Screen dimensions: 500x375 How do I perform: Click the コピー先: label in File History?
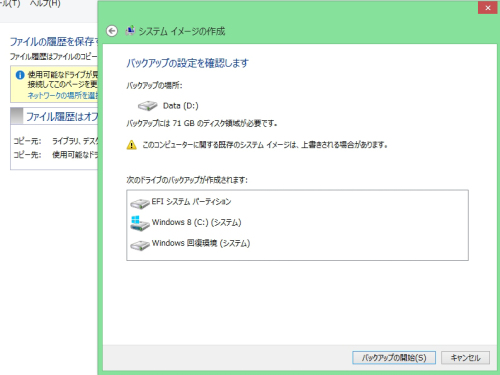coord(27,155)
